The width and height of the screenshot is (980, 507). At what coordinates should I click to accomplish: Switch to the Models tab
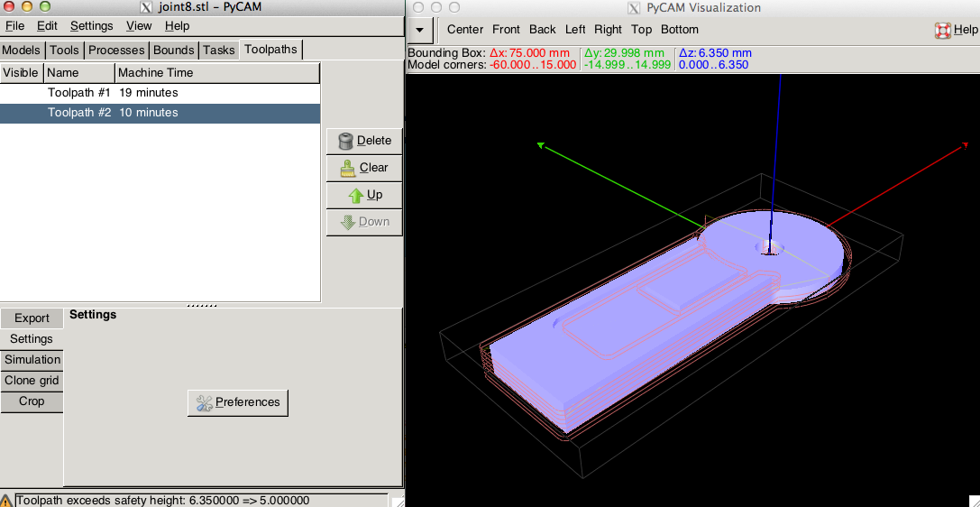[x=22, y=50]
